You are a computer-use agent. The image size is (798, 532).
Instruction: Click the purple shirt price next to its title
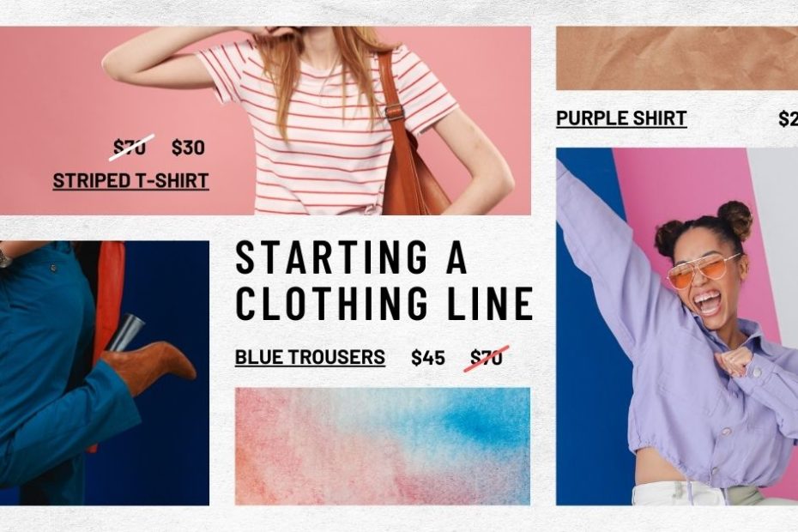(x=788, y=118)
